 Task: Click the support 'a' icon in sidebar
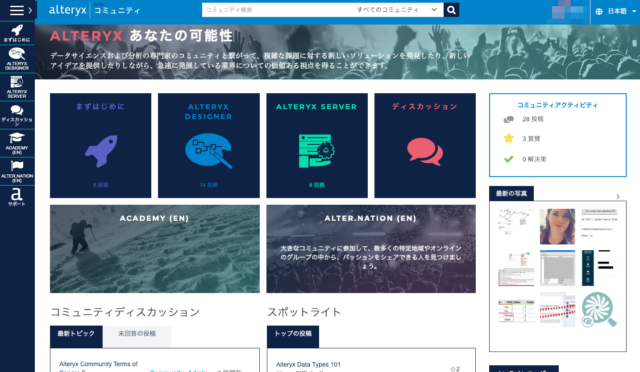point(17,197)
